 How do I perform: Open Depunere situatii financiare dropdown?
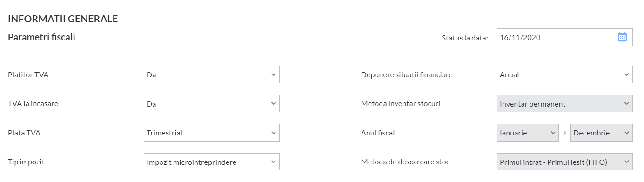coord(564,74)
